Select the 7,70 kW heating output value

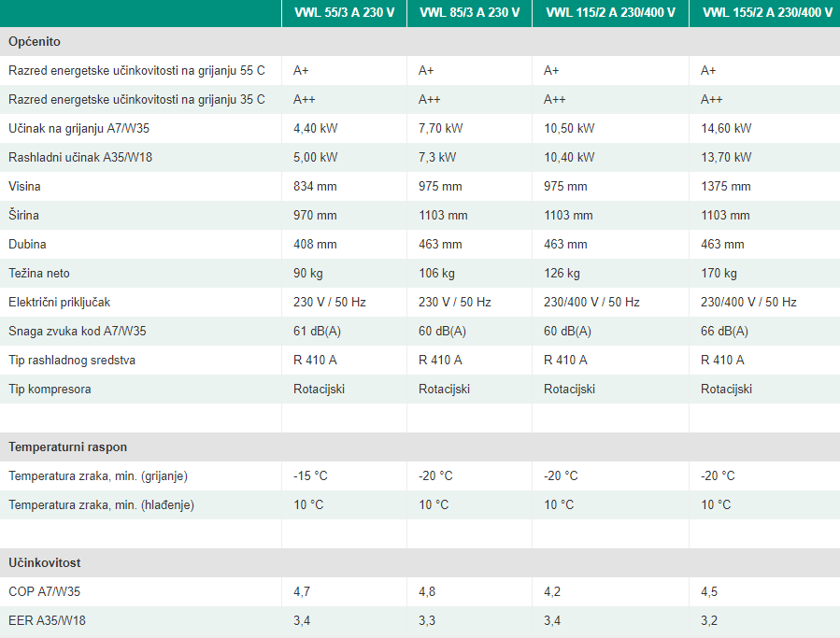(441, 129)
